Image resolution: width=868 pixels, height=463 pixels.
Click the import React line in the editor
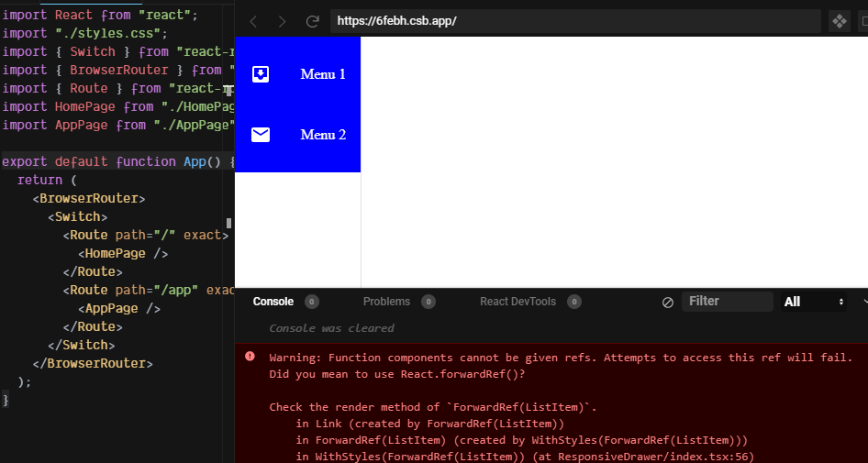(x=100, y=15)
